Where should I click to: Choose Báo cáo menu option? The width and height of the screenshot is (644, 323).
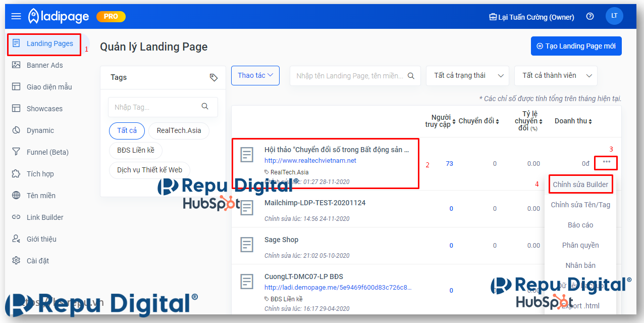coord(580,225)
